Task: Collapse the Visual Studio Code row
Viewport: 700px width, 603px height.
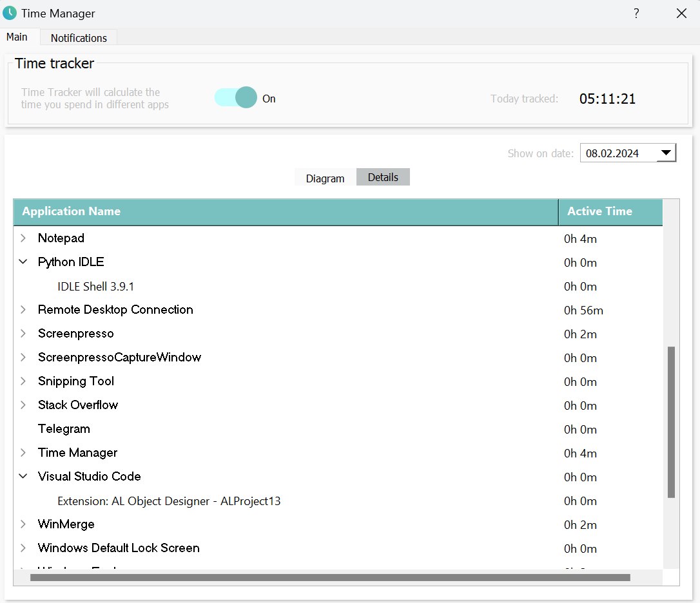Action: click(23, 477)
